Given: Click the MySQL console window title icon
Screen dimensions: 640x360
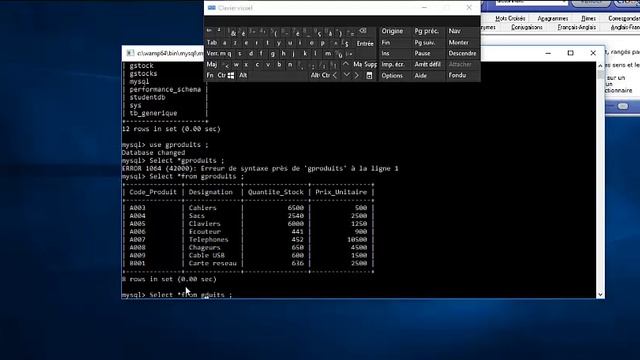Looking at the screenshot, I should coord(130,53).
